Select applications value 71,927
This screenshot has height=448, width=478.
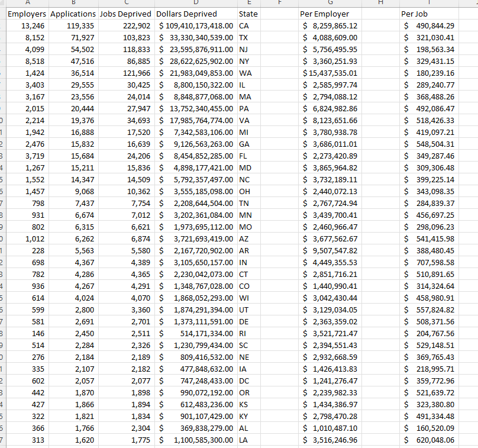[x=73, y=38]
